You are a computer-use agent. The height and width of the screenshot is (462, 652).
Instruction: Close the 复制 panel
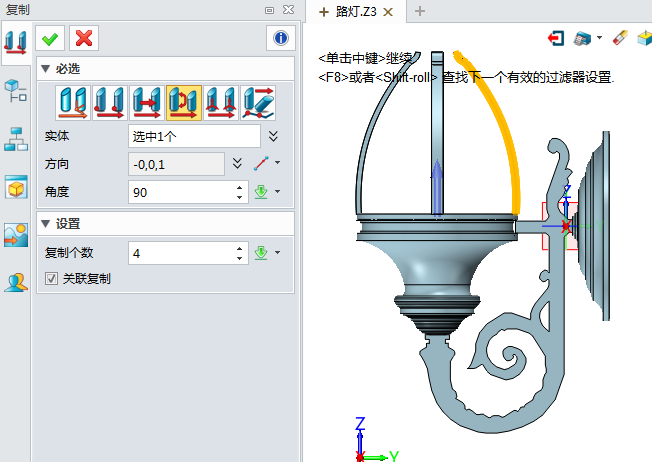(x=288, y=10)
